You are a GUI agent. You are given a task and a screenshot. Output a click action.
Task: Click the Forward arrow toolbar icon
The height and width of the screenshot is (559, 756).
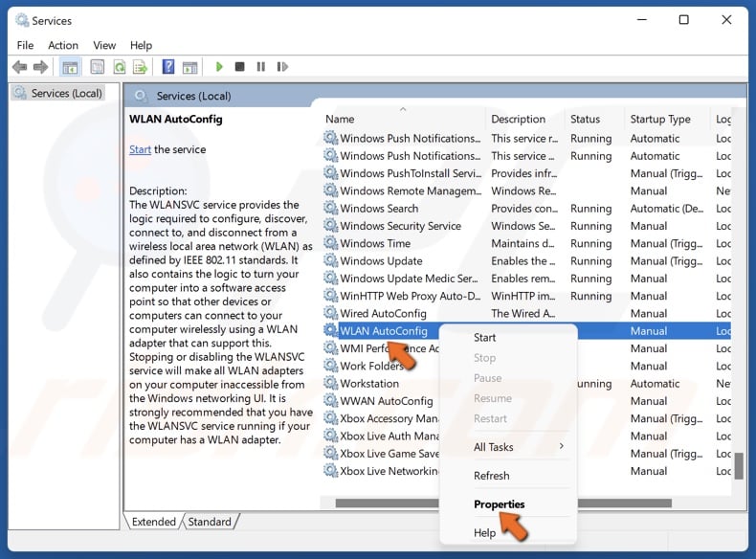pos(40,67)
